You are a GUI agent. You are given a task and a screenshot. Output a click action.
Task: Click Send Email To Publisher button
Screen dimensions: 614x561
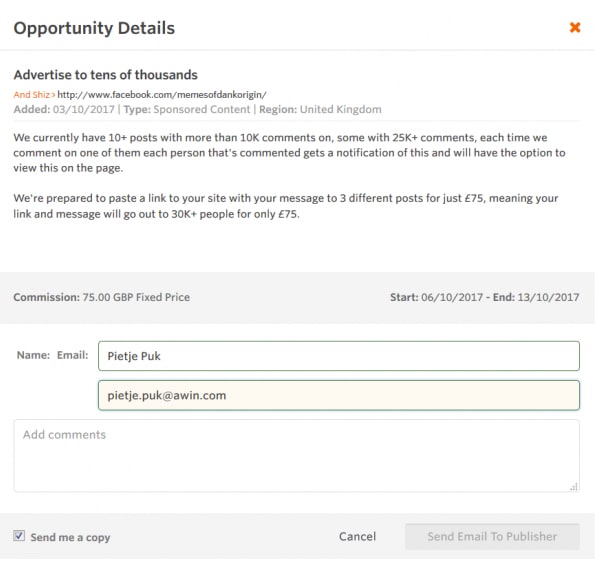coord(492,536)
